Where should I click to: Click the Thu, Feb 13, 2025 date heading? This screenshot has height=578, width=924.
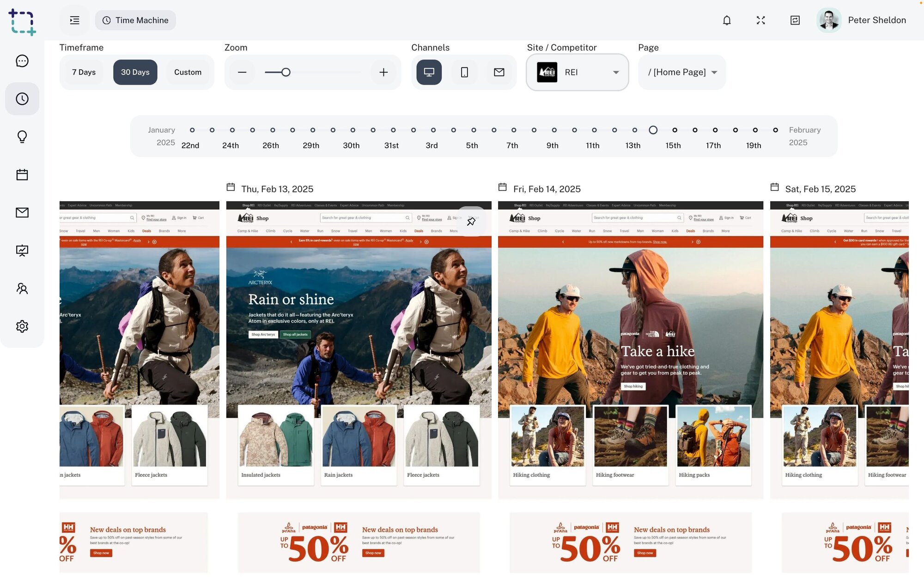tap(277, 189)
